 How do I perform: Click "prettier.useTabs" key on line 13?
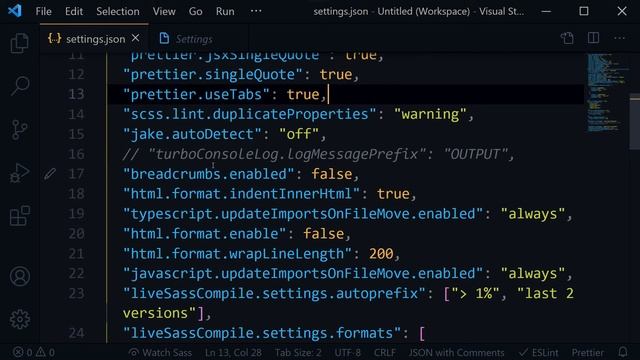tap(196, 95)
